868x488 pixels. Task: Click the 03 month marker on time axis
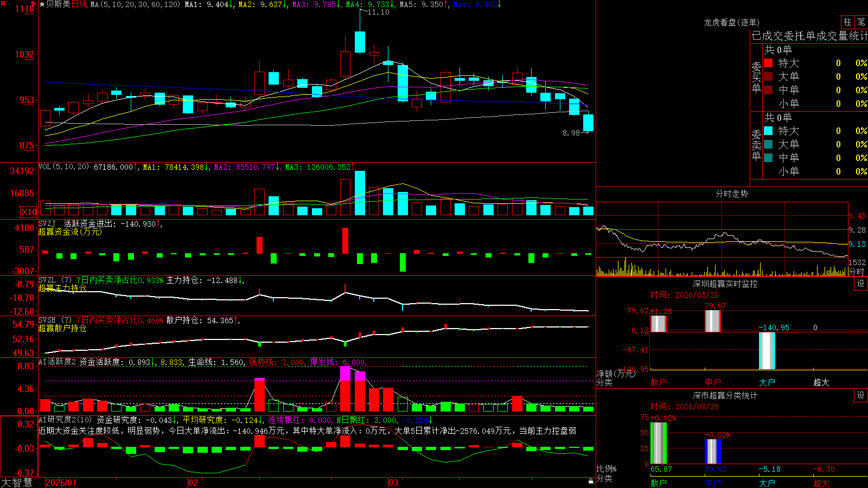click(393, 483)
